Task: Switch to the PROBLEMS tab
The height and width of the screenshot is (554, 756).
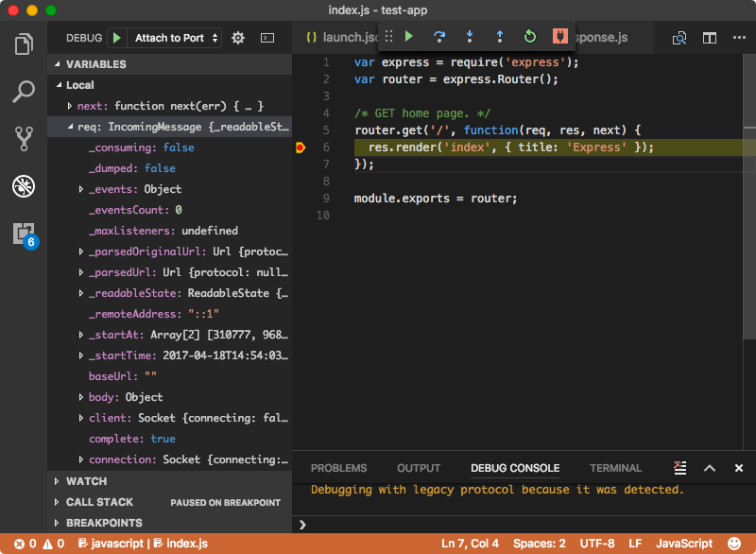Action: coord(338,468)
